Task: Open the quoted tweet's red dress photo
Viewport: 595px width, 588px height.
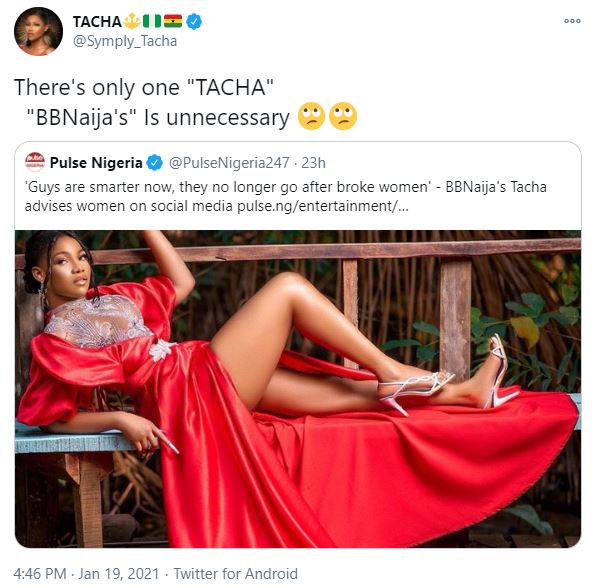Action: (x=298, y=389)
